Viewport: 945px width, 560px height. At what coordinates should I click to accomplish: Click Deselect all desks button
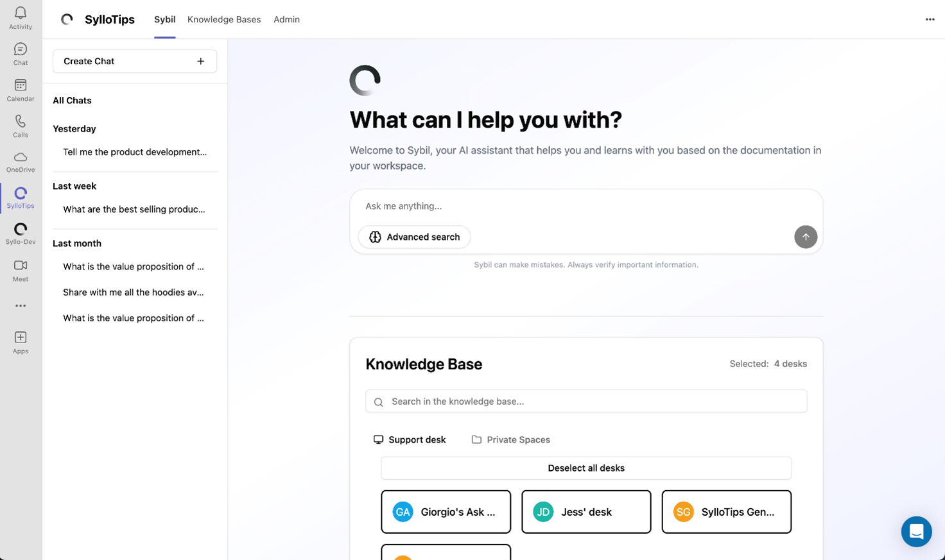tap(586, 468)
